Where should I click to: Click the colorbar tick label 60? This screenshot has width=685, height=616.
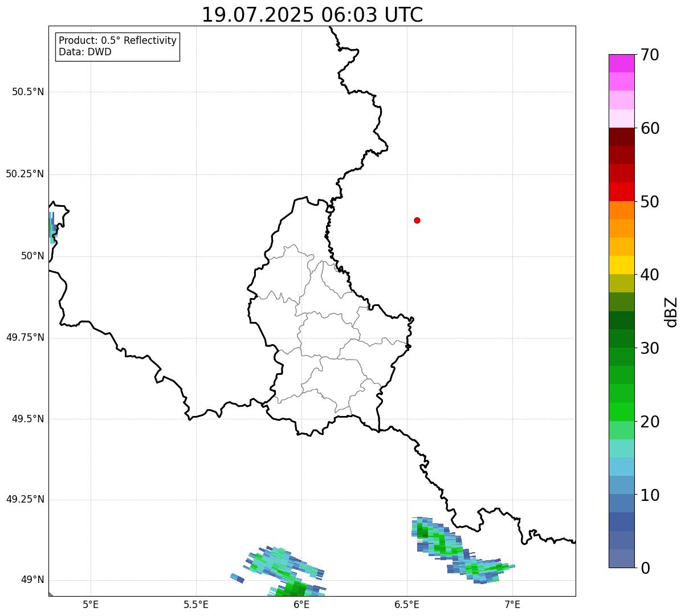tap(650, 128)
